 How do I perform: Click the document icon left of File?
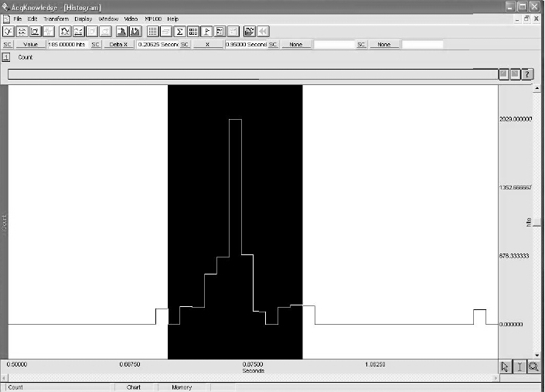pyautogui.click(x=6, y=19)
